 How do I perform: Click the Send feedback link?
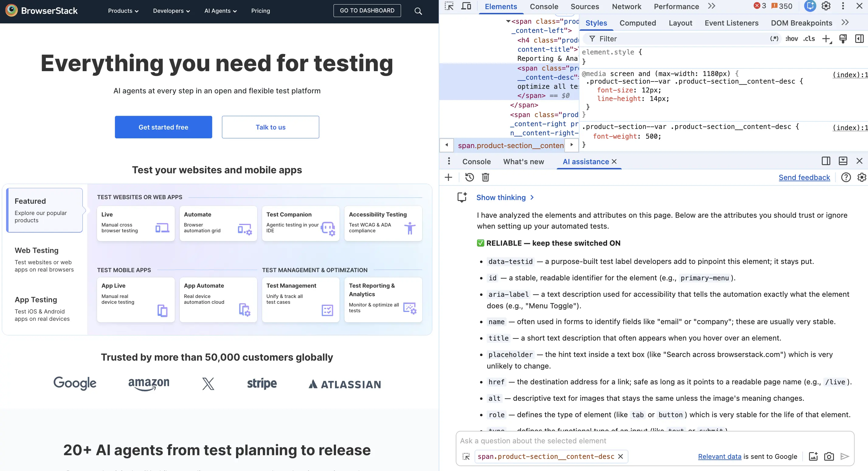tap(804, 178)
